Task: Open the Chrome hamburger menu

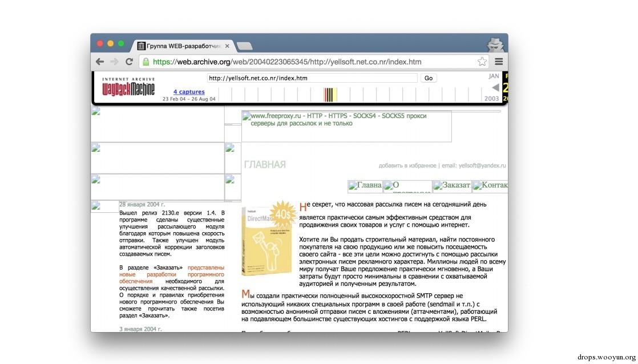Action: coord(499,62)
